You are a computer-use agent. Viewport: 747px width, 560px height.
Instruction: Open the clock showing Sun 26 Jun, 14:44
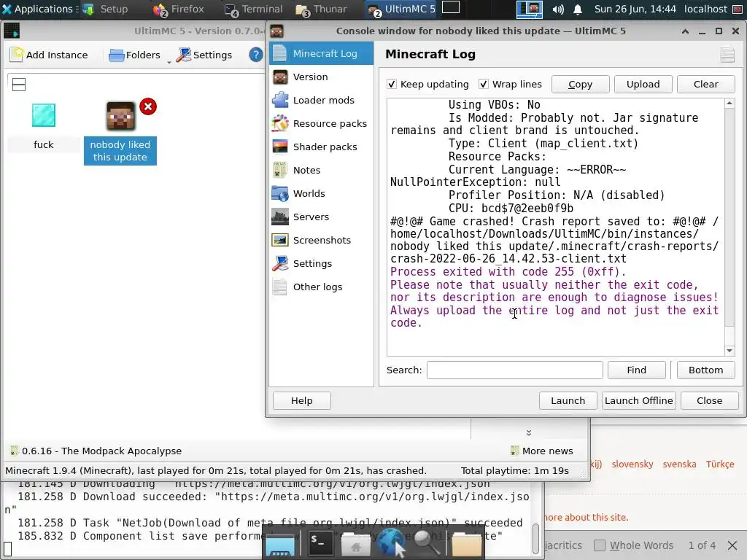click(x=635, y=9)
